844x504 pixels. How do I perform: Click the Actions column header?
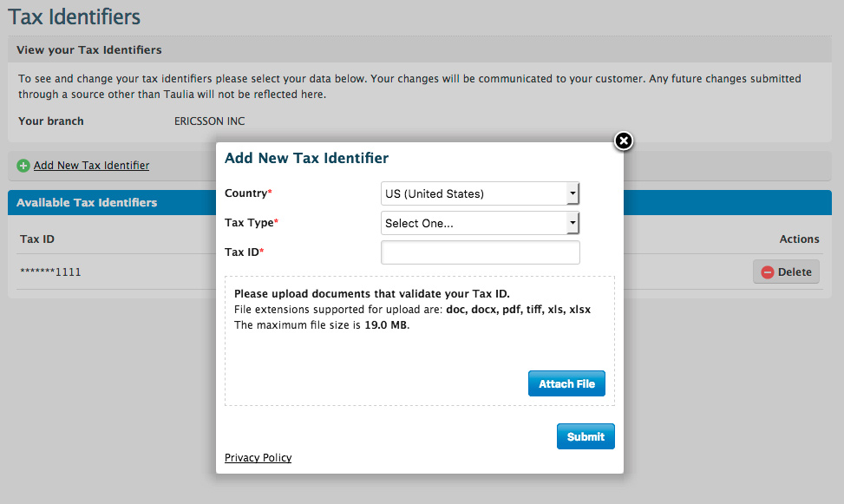pyautogui.click(x=799, y=239)
